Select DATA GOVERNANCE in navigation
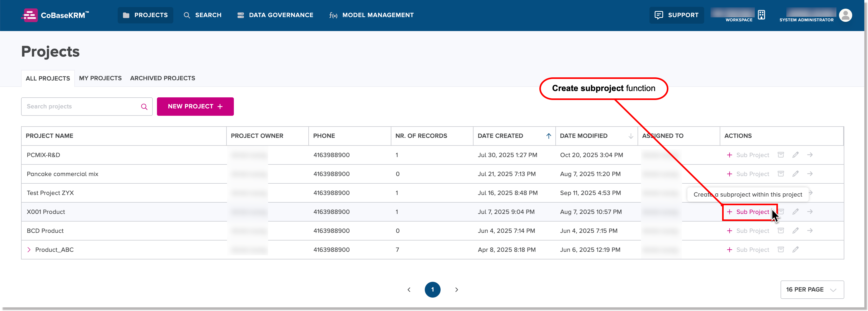 (281, 15)
